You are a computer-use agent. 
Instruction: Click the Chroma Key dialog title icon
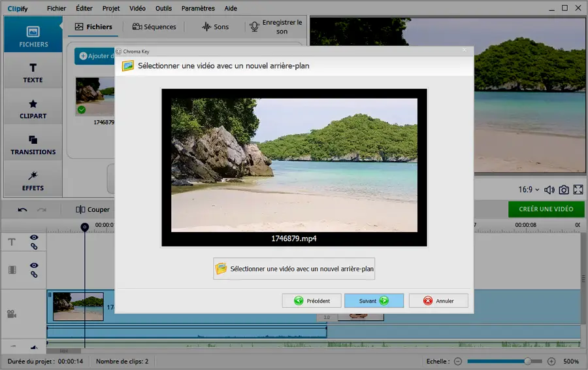coord(118,52)
